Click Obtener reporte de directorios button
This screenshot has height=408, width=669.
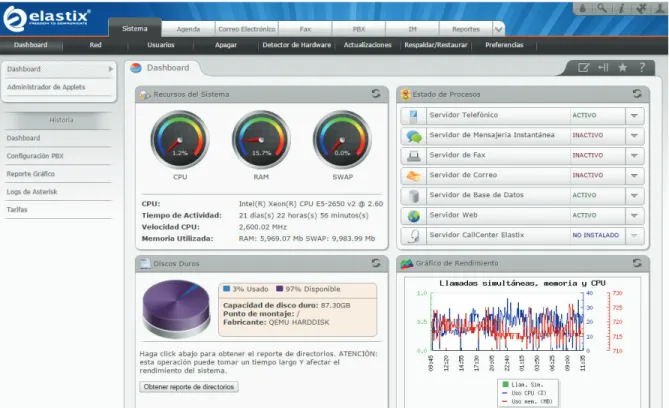(x=189, y=387)
